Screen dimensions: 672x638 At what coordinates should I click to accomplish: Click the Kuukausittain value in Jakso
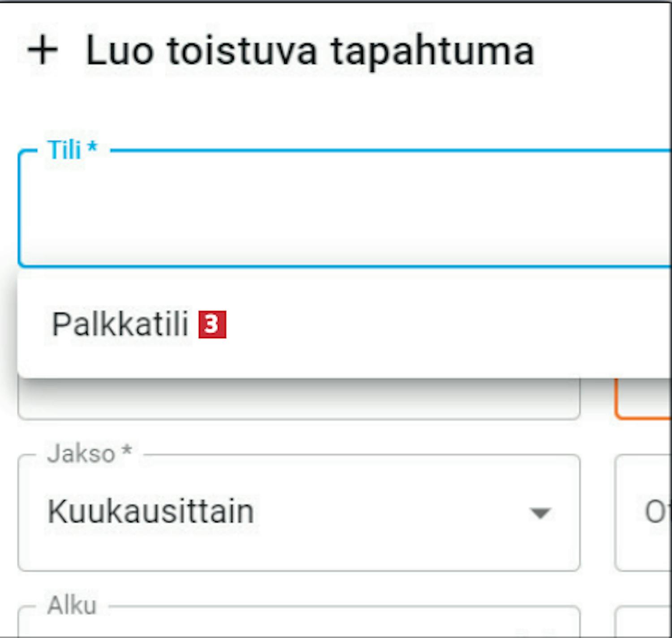coord(151,512)
